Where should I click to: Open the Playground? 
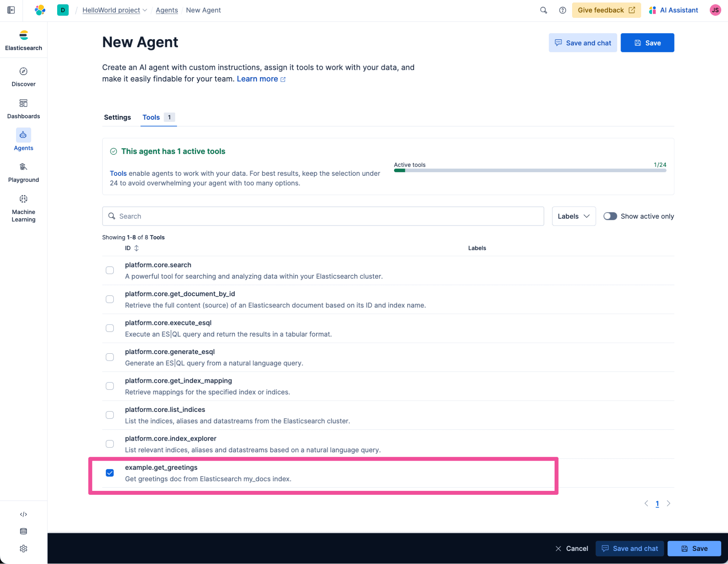pyautogui.click(x=23, y=172)
